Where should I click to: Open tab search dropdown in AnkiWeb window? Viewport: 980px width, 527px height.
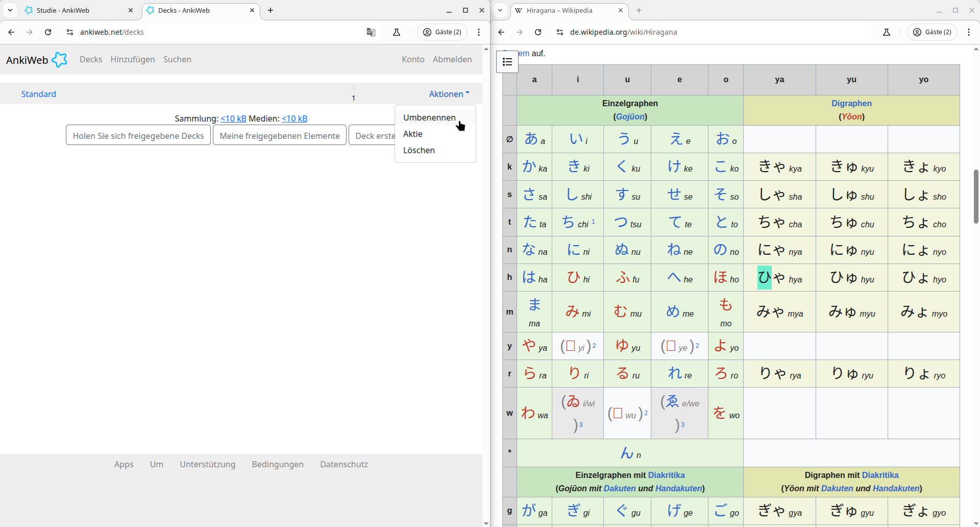[10, 10]
